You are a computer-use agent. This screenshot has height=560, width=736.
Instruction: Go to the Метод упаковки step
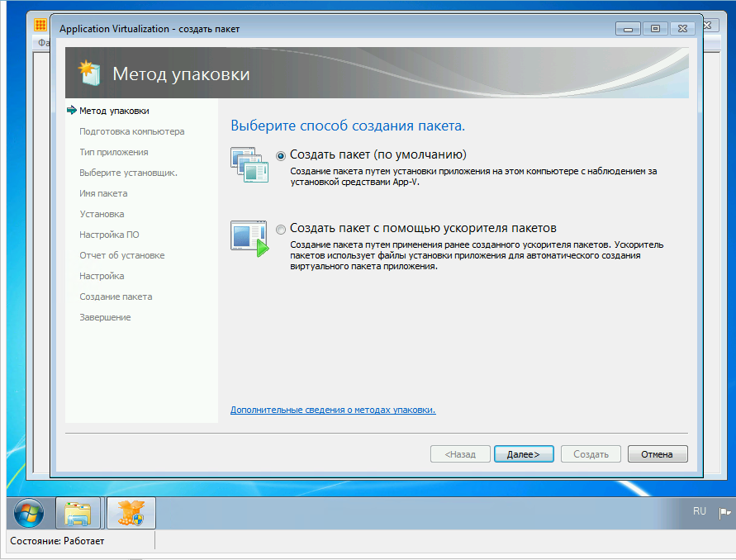pyautogui.click(x=114, y=111)
